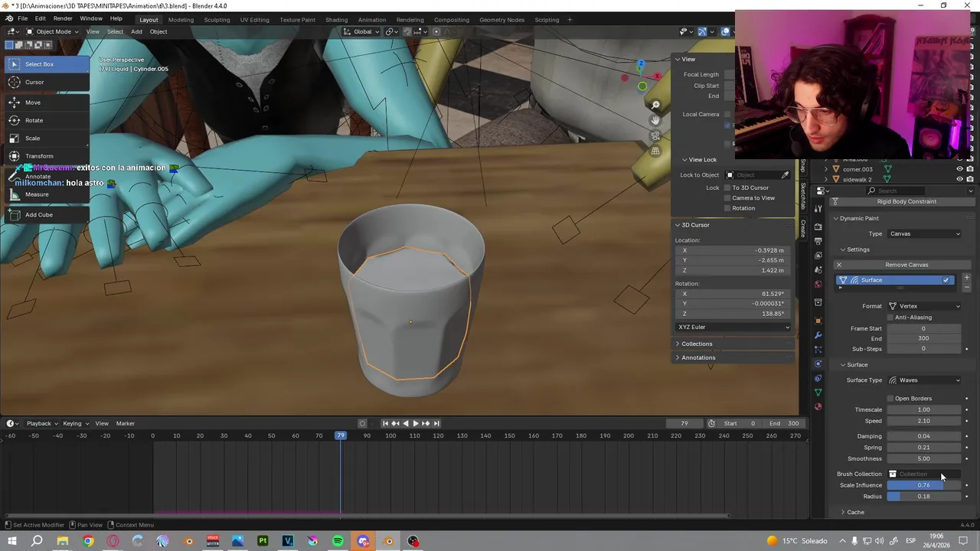Toggle timeline auto keying record button
This screenshot has width=980, height=551.
tap(362, 423)
